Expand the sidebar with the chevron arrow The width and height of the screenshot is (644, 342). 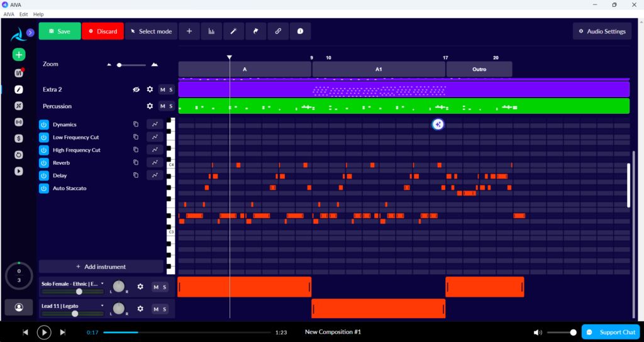click(x=30, y=33)
